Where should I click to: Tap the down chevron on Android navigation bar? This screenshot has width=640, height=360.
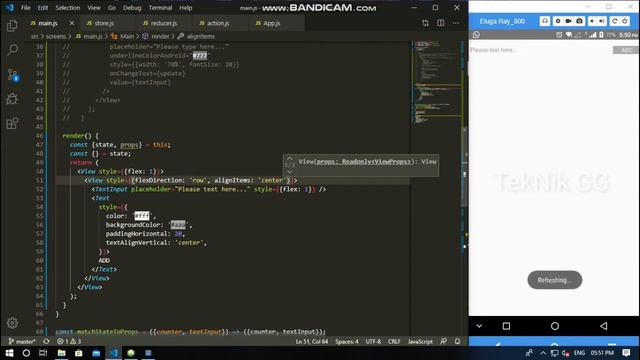(479, 326)
